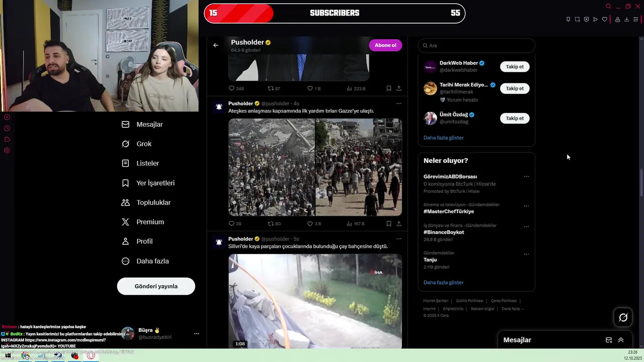Click the back arrow next to Pusholder
Viewport: 644px width, 362px height.
pos(216,45)
